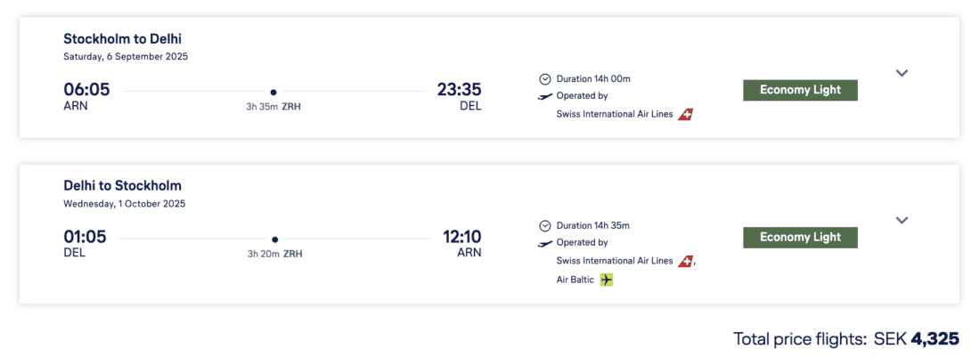Click the Air Baltic logo icon
This screenshot has height=357, width=980.
[607, 280]
